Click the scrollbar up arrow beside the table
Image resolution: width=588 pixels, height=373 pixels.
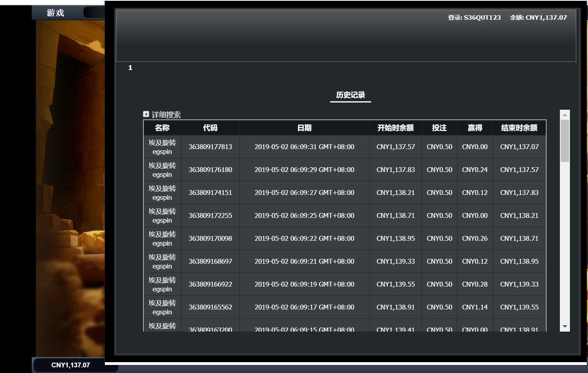tap(565, 115)
